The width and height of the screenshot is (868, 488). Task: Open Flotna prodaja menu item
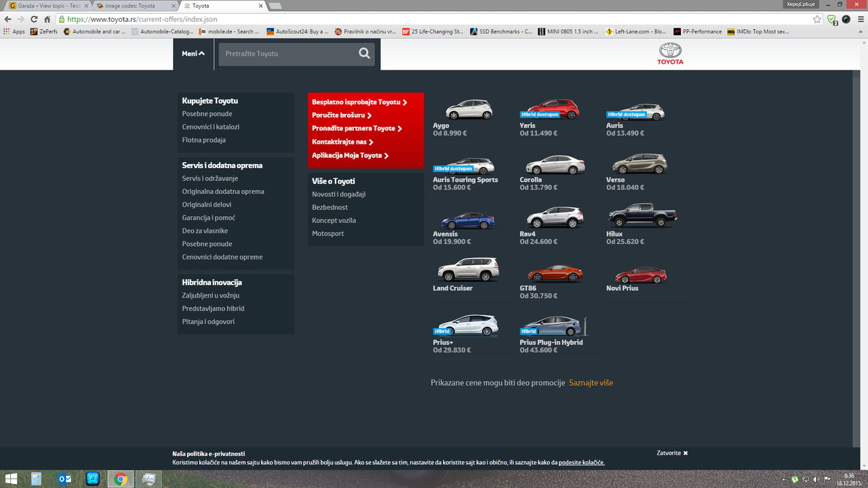[x=204, y=140]
